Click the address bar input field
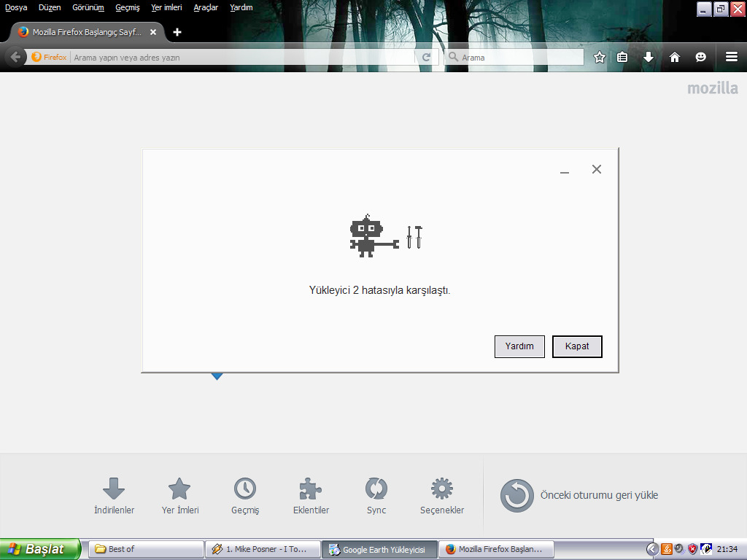Viewport: 747px width, 560px height. (243, 58)
